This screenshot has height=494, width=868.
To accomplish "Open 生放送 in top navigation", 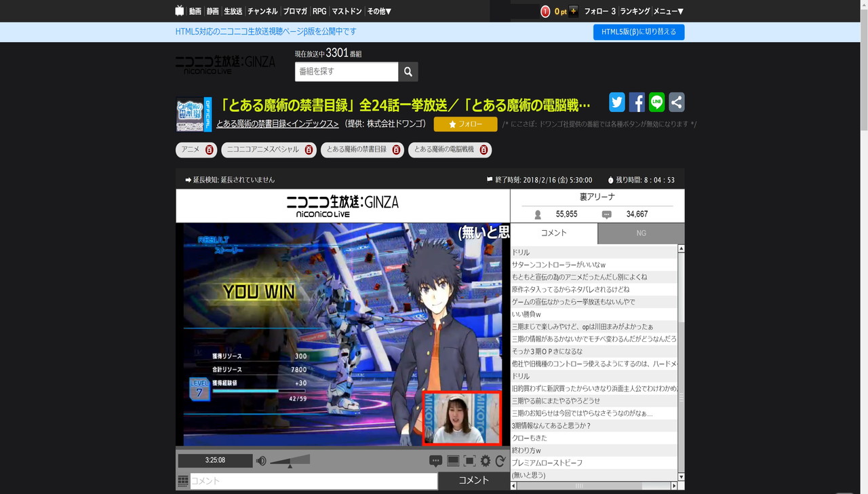I will tap(233, 12).
